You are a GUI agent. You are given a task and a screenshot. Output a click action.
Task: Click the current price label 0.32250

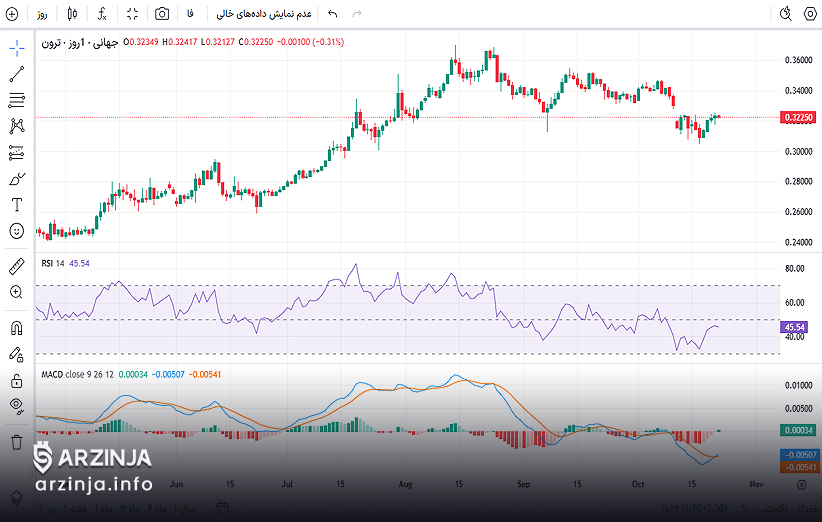(797, 117)
